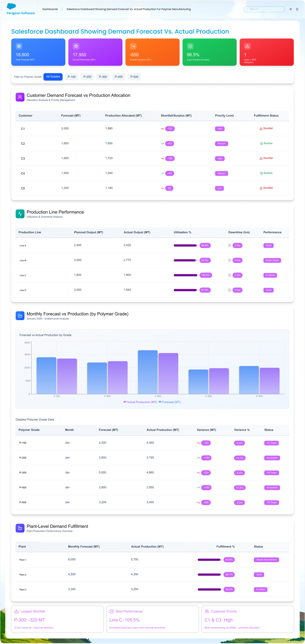
Task: Toggle Forecast (MT) chart legend entry
Action: (170, 402)
